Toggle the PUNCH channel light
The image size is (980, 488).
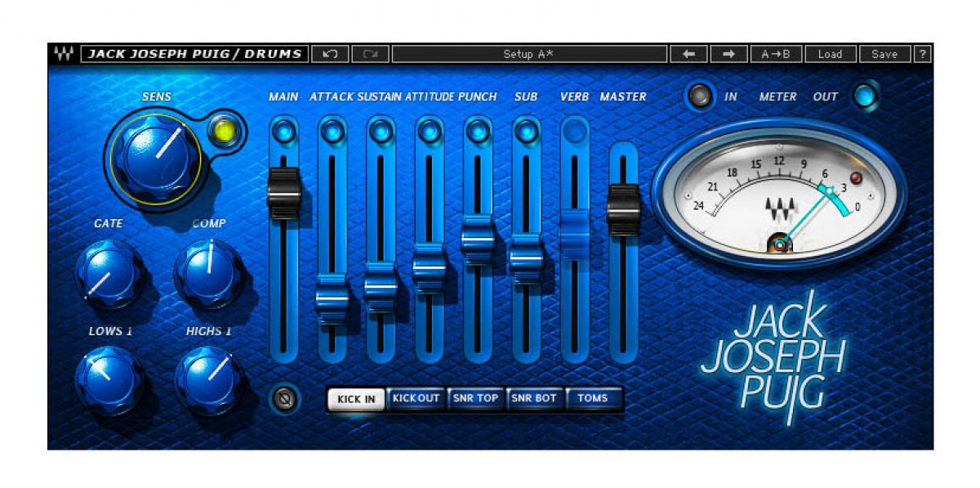[478, 131]
